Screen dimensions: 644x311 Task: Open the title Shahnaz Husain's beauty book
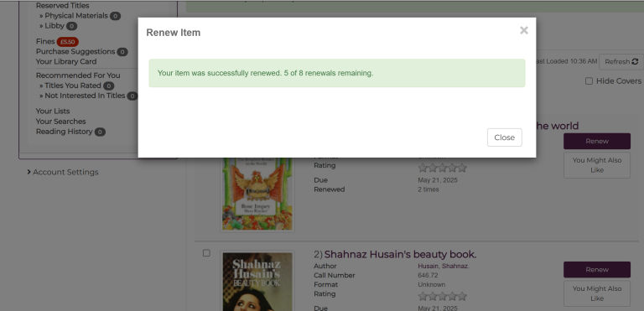point(401,255)
